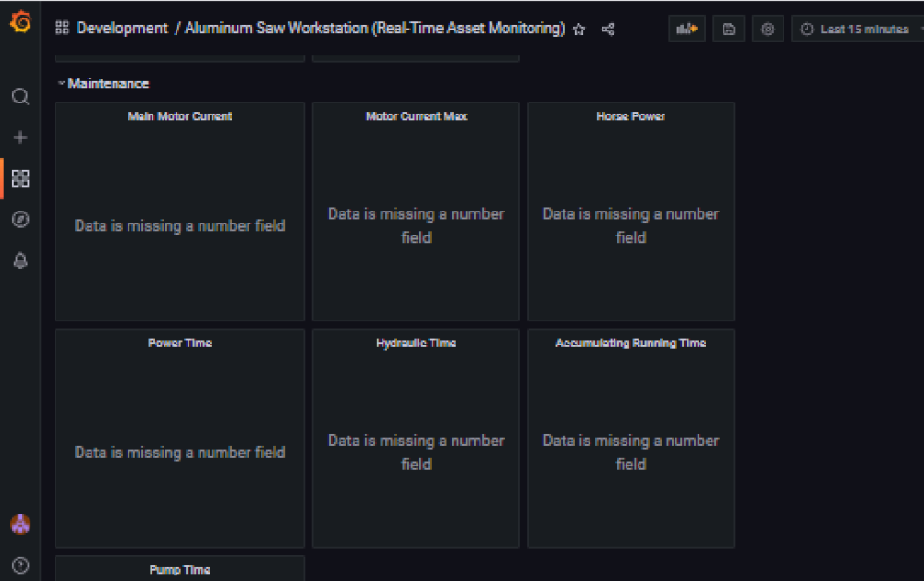Screen dimensions: 924x581
Task: Save the dashboard with disk icon
Action: click(728, 30)
